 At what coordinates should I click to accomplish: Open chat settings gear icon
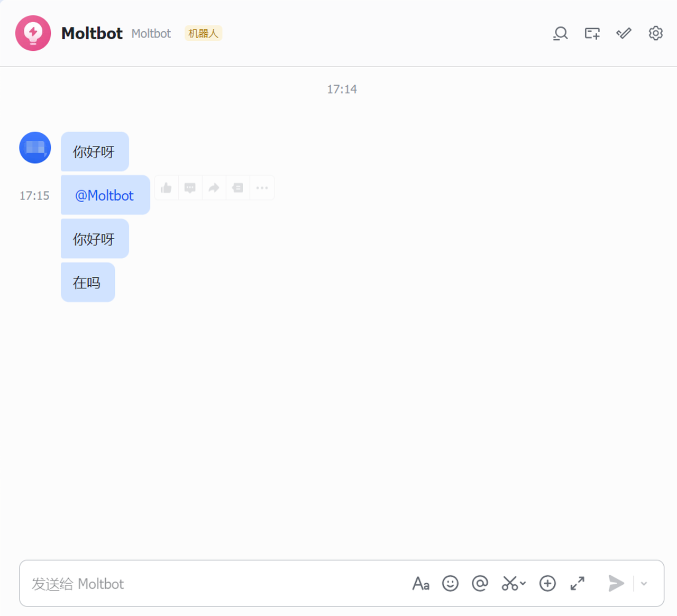click(655, 33)
